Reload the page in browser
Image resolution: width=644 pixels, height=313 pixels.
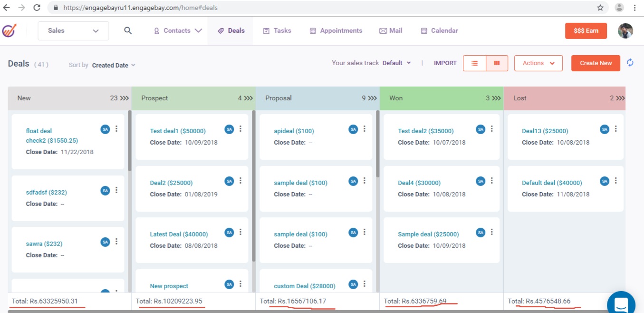[x=37, y=8]
